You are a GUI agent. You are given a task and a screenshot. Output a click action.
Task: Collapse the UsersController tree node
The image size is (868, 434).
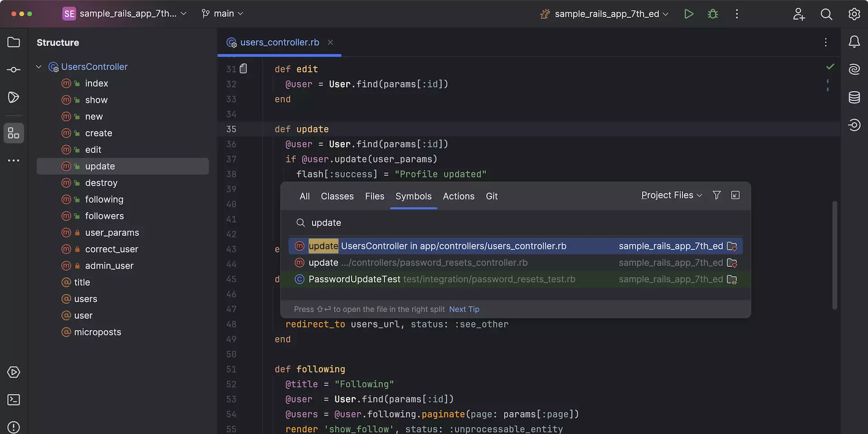pyautogui.click(x=39, y=67)
